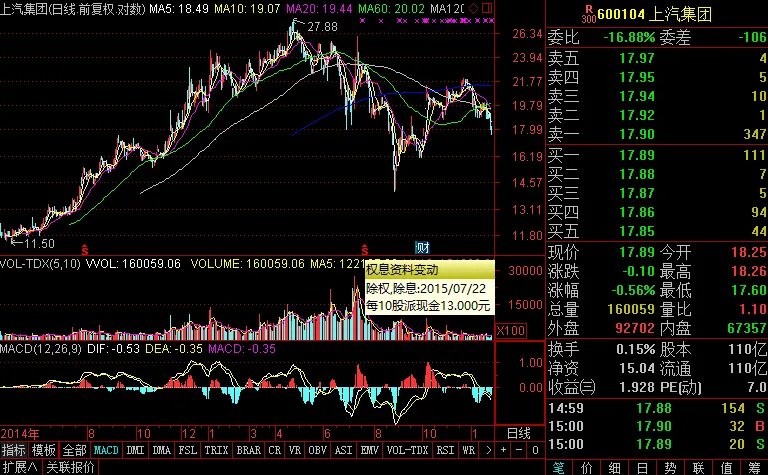Open the 关联报价 related quotes link
768x475 pixels.
72,467
